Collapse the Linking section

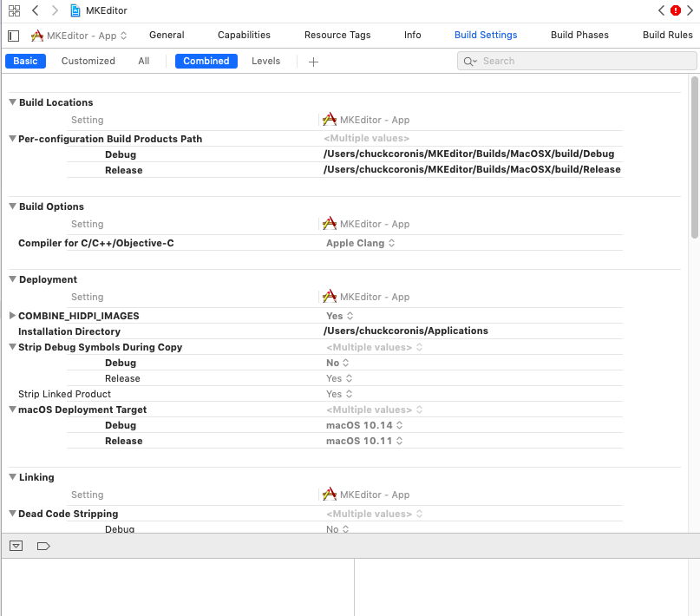(12, 476)
